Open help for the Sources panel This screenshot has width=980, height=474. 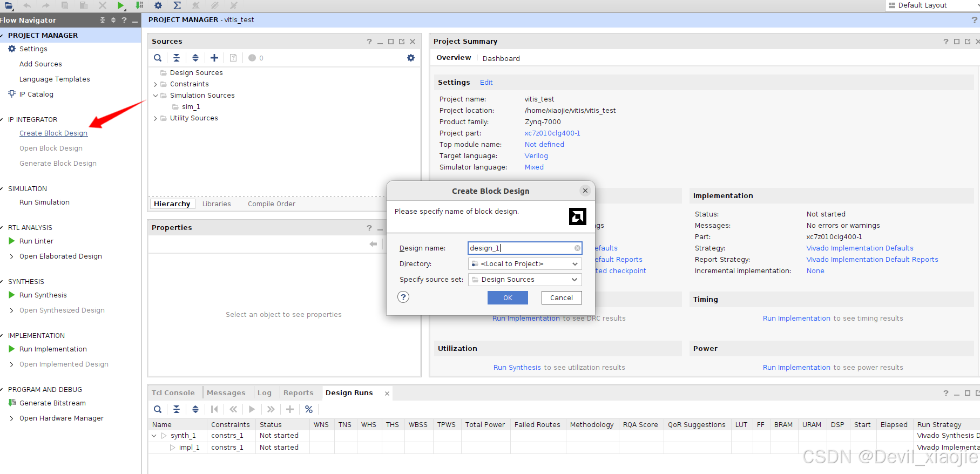[369, 42]
